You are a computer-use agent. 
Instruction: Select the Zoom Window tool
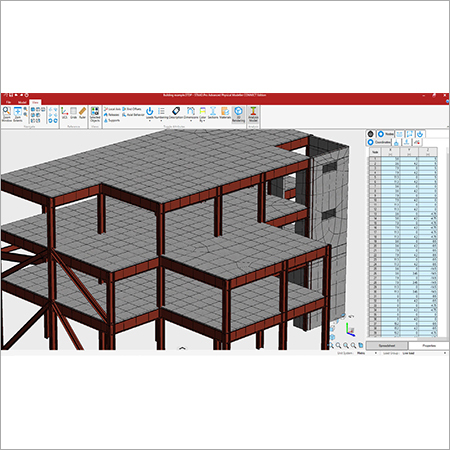tap(7, 114)
